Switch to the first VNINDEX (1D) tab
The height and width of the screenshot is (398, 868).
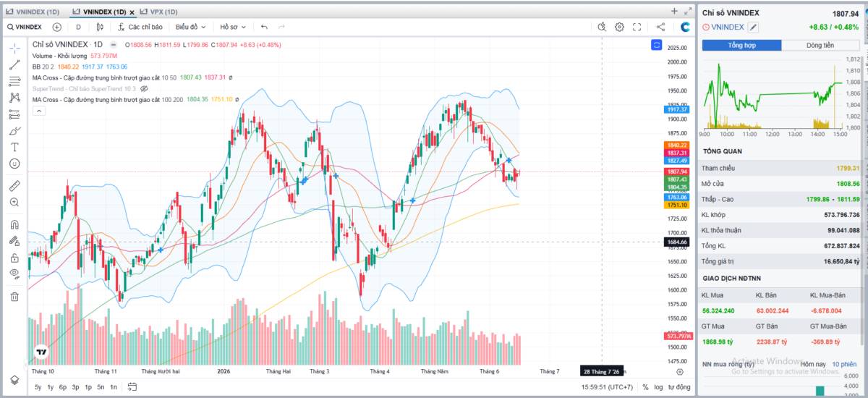point(33,12)
